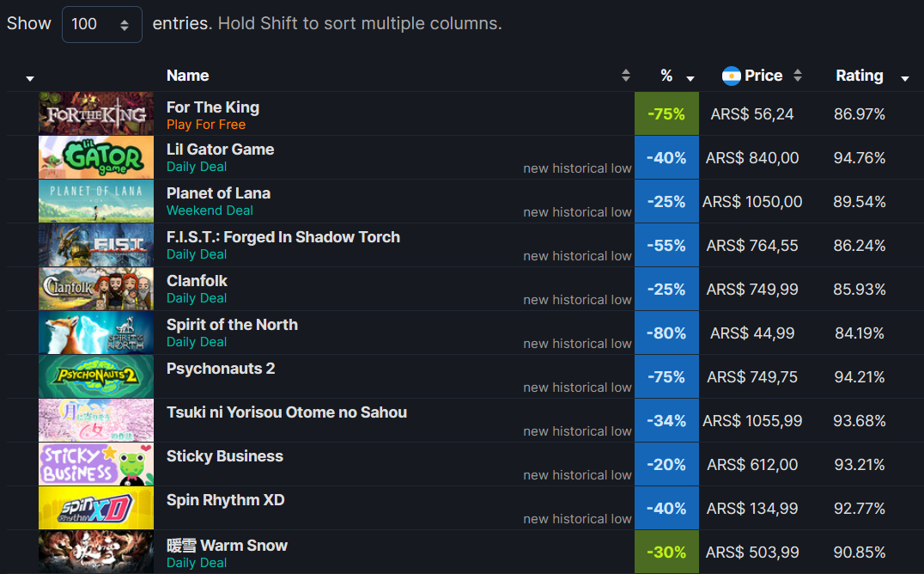Screen dimensions: 924x574
Task: Click Daily Deal label under Clanfolk
Action: click(197, 298)
